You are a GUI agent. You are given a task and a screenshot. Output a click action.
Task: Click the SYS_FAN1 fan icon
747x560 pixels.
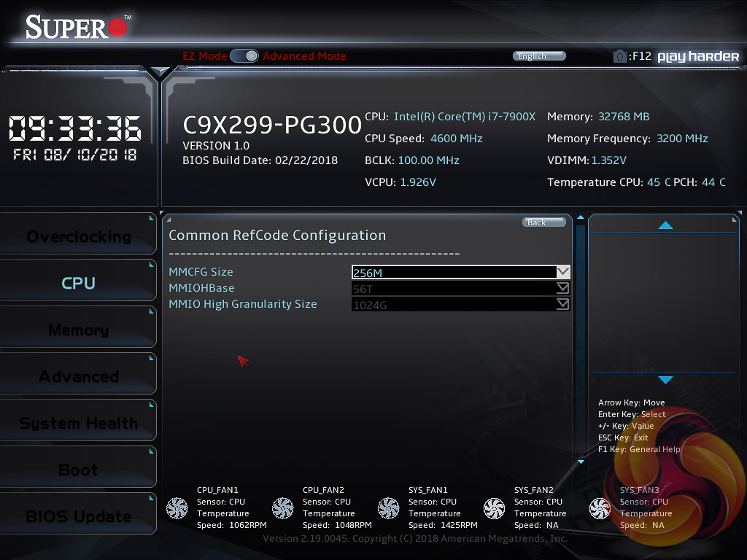[x=388, y=508]
